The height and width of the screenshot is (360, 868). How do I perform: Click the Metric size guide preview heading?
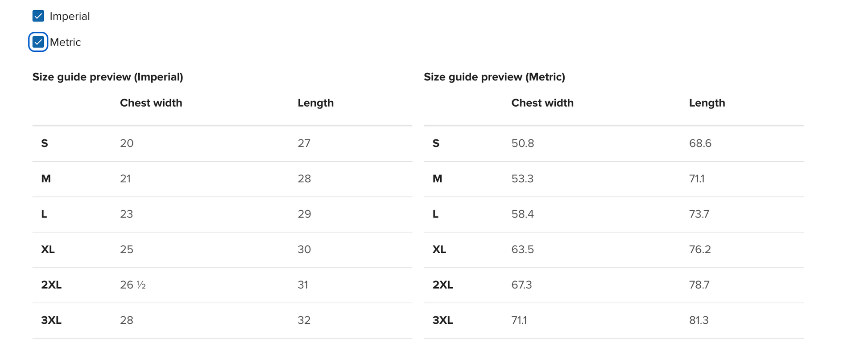click(494, 77)
